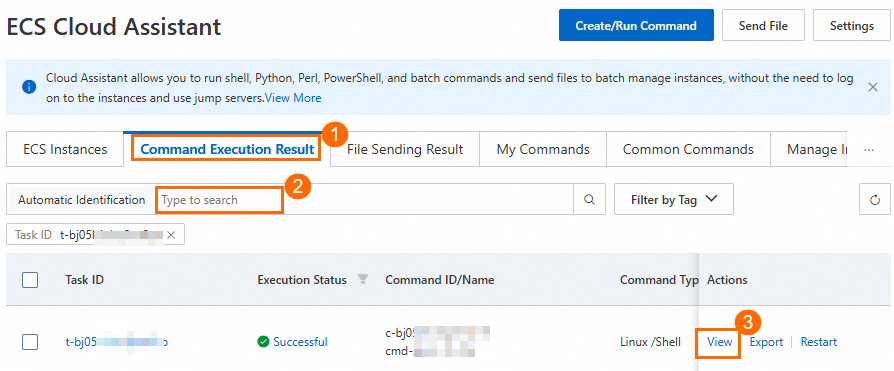This screenshot has width=894, height=371.
Task: Click the Create/Run Command button
Action: [636, 26]
